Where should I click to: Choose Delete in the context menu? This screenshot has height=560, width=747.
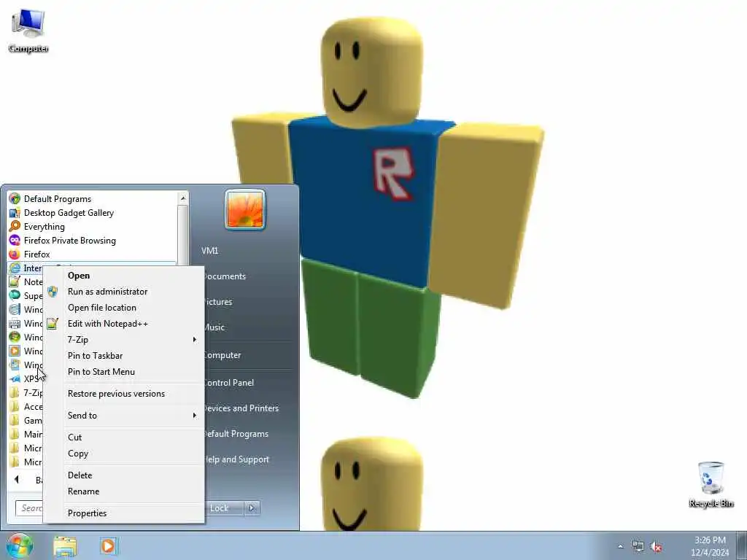point(123,475)
